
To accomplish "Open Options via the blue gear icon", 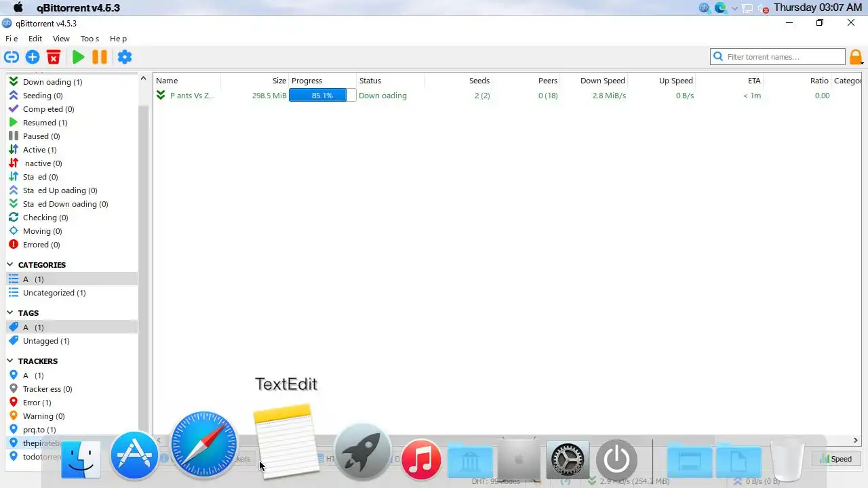I will [125, 57].
